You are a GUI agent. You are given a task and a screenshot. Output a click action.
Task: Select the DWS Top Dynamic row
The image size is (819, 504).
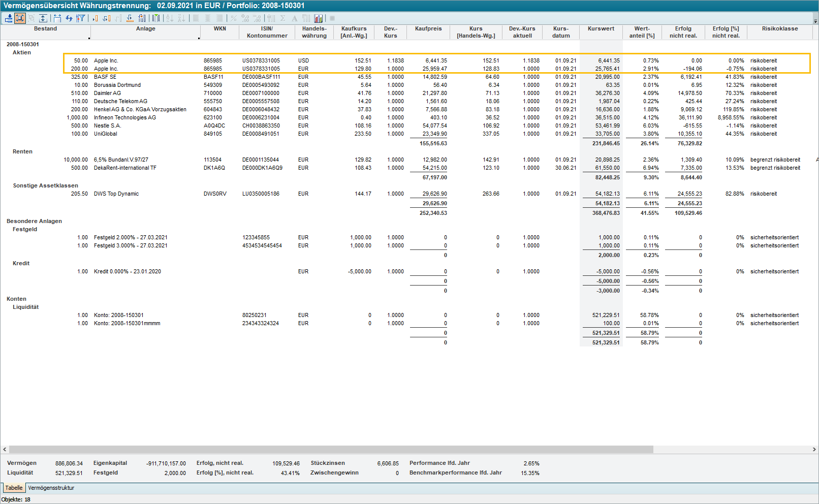[116, 194]
